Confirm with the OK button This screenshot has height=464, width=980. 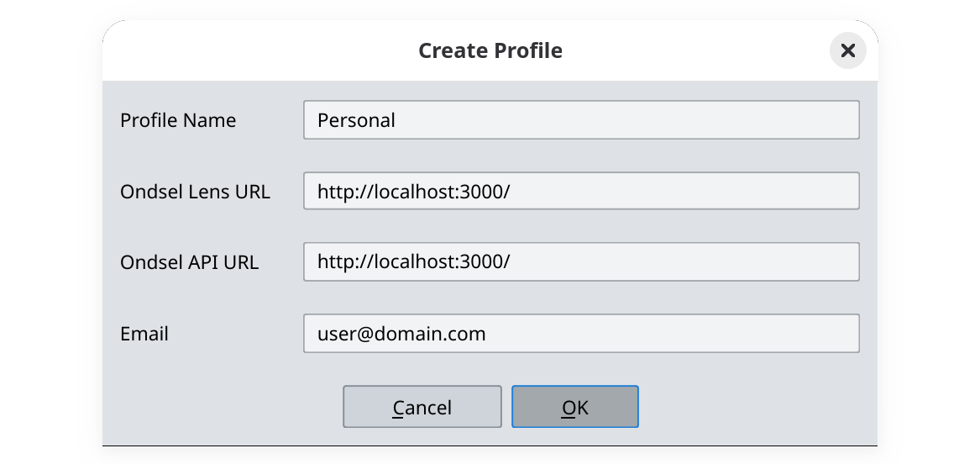pyautogui.click(x=575, y=408)
